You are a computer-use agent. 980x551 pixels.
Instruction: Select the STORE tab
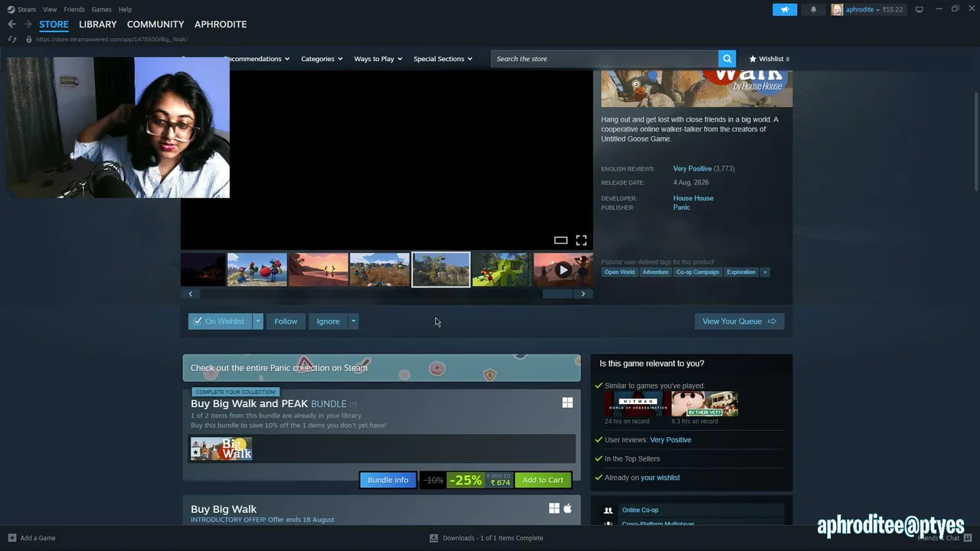54,24
